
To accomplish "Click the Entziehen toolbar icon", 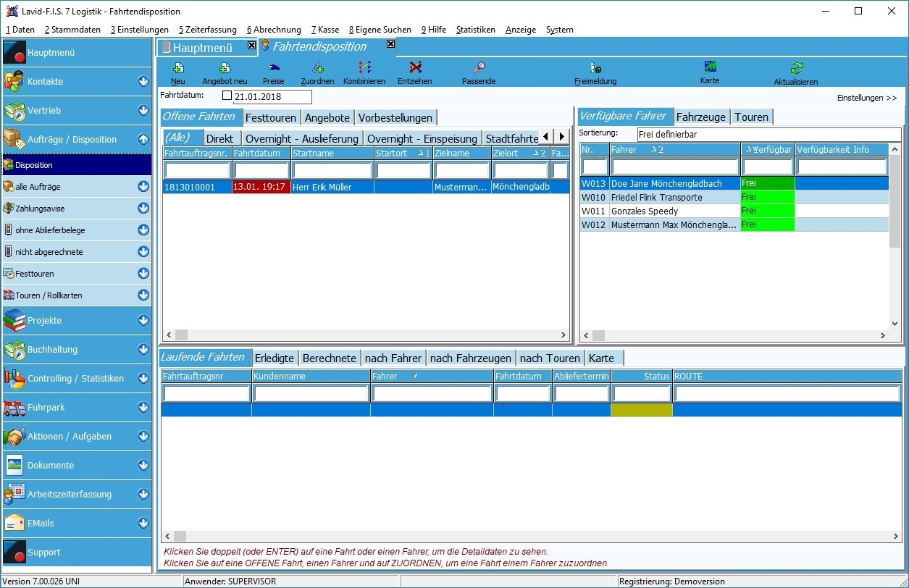I will point(415,67).
